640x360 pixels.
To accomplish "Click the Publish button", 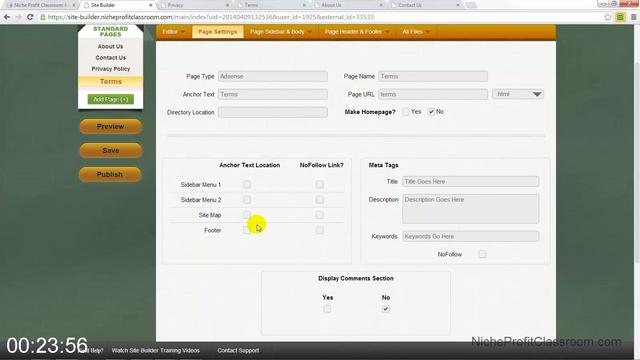I will pos(110,174).
